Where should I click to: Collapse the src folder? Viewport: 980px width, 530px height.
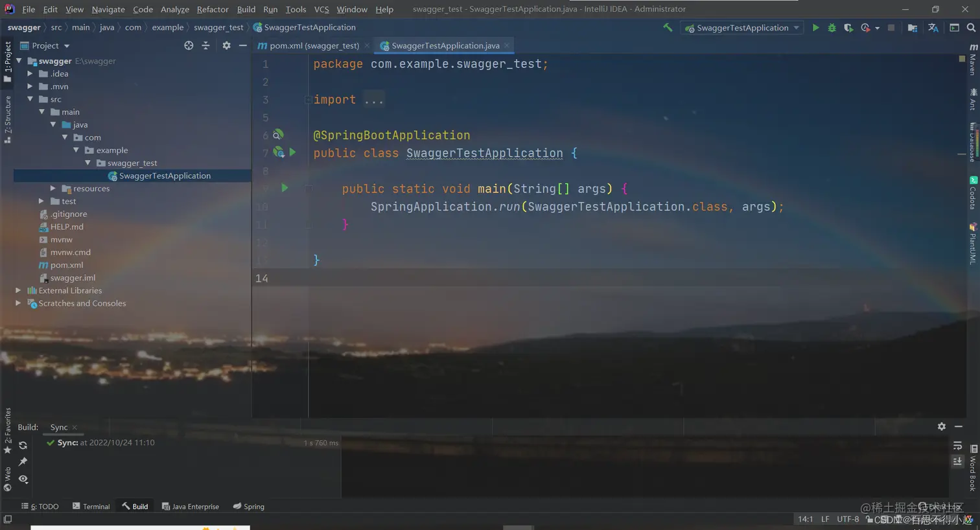click(30, 99)
